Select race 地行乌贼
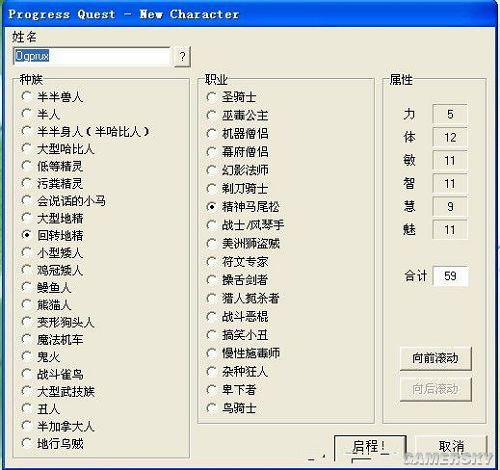 [52, 444]
